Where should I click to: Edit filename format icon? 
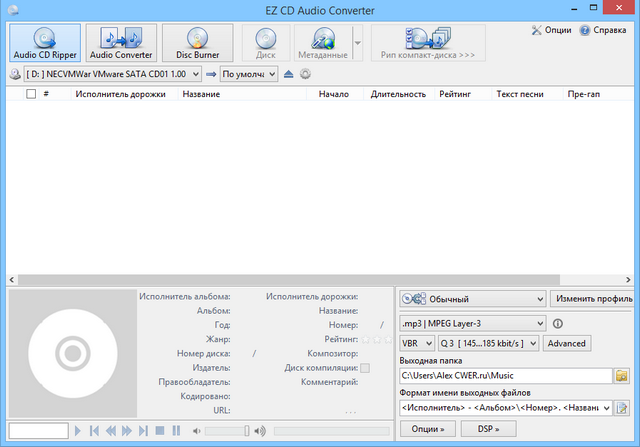pyautogui.click(x=621, y=408)
